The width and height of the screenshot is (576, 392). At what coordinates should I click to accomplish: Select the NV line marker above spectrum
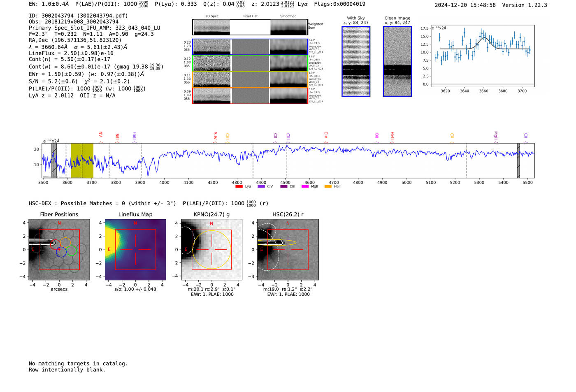point(100,137)
